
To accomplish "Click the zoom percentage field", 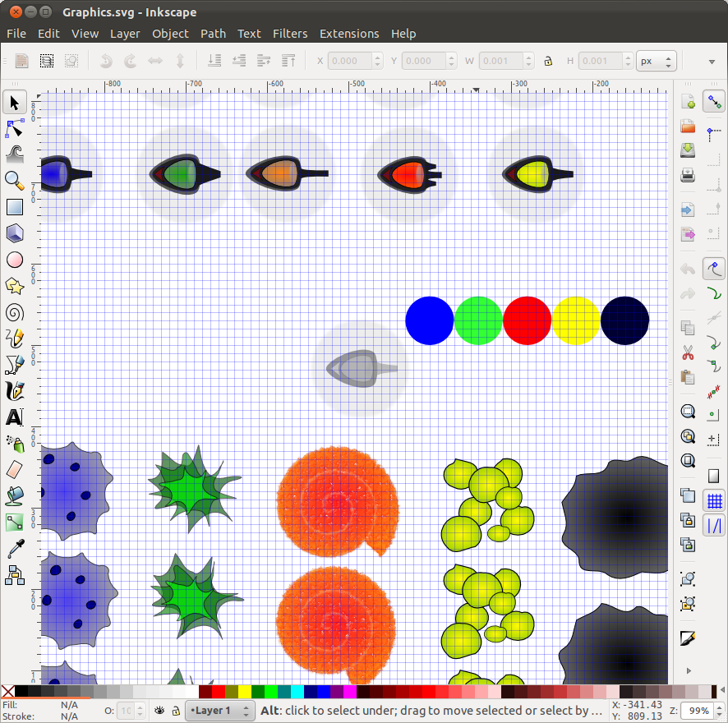I will point(698,710).
